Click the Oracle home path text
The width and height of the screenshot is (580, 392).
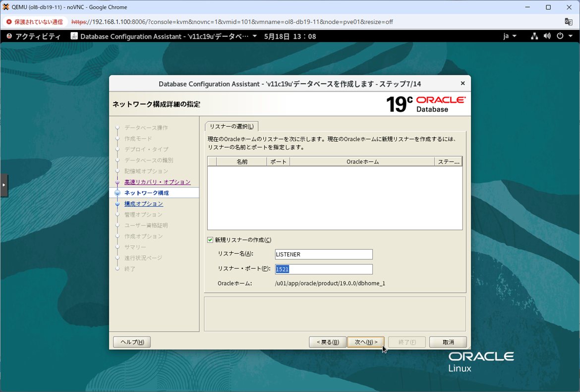coord(330,283)
